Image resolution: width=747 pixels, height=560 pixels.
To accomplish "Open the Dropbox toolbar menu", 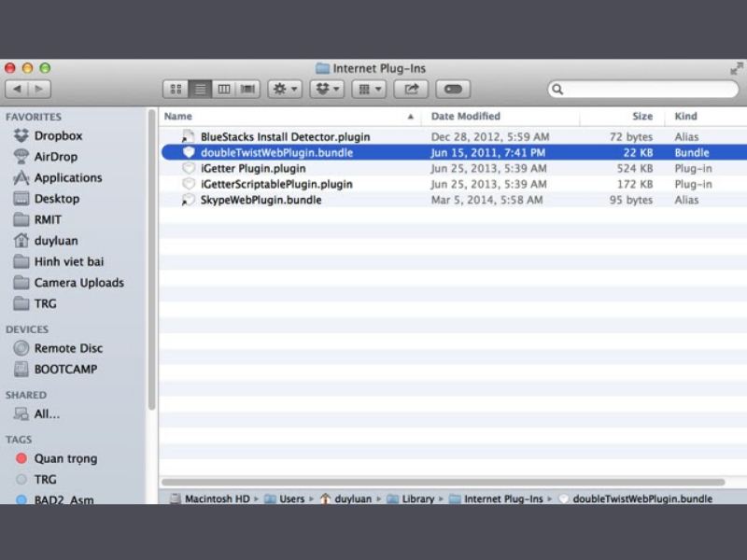I will point(327,89).
